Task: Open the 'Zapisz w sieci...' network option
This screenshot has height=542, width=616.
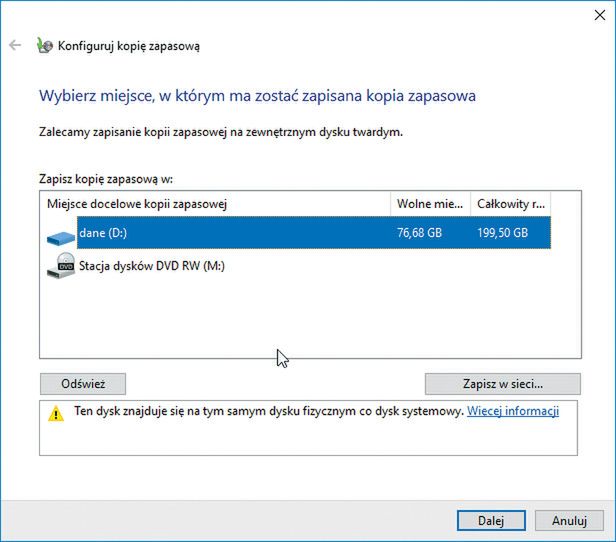Action: click(502, 383)
